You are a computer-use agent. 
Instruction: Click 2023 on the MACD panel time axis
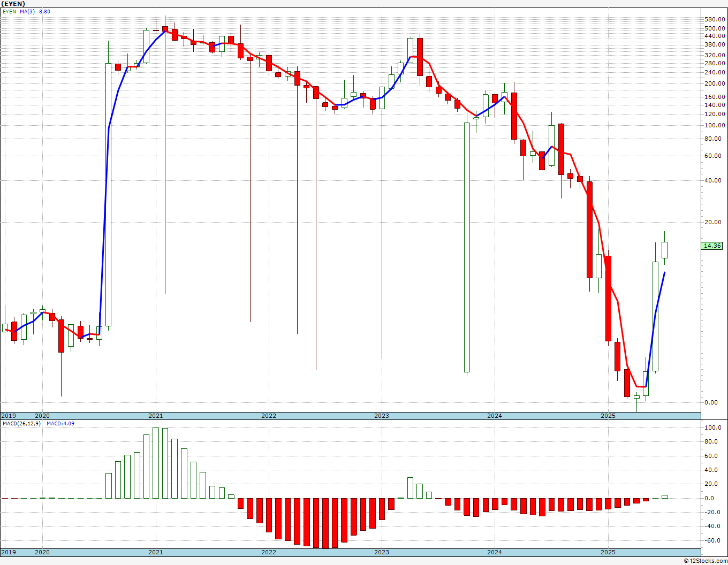pyautogui.click(x=382, y=552)
